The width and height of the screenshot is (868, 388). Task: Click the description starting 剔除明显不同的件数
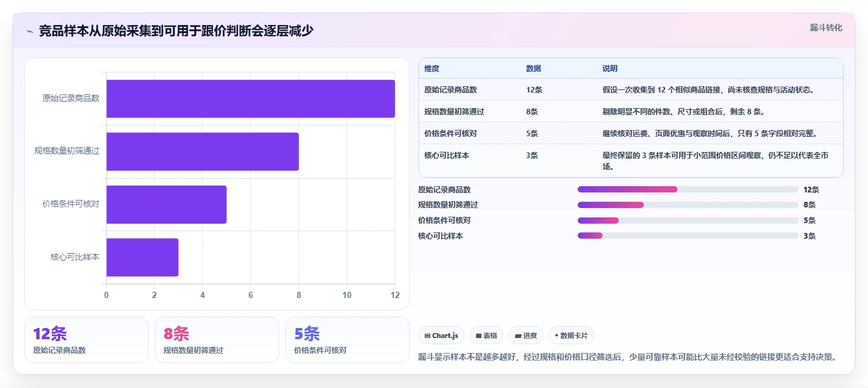tap(684, 112)
